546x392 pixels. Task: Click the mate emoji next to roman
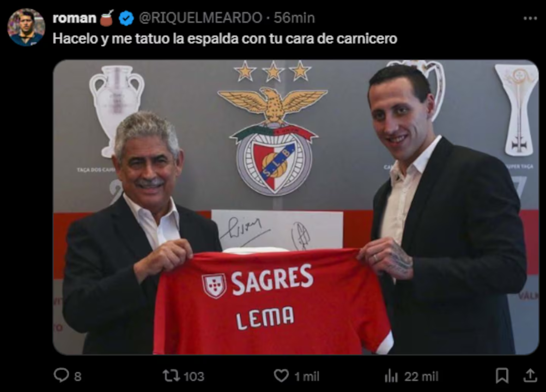click(x=107, y=18)
